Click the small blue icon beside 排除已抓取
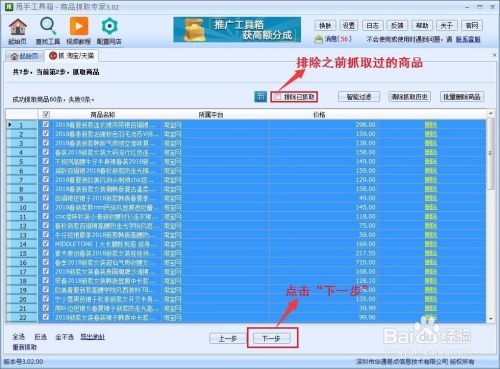This screenshot has height=369, width=500. click(x=260, y=97)
